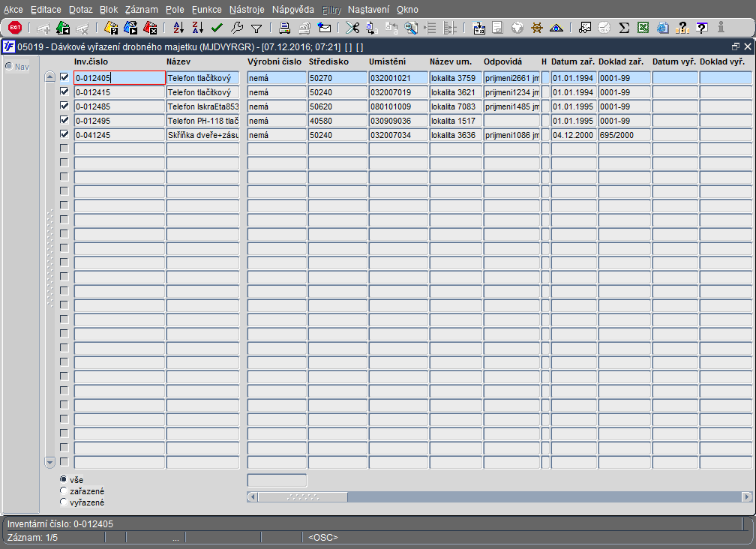This screenshot has height=549, width=756.
Task: Export with the green Excel icon
Action: (643, 28)
